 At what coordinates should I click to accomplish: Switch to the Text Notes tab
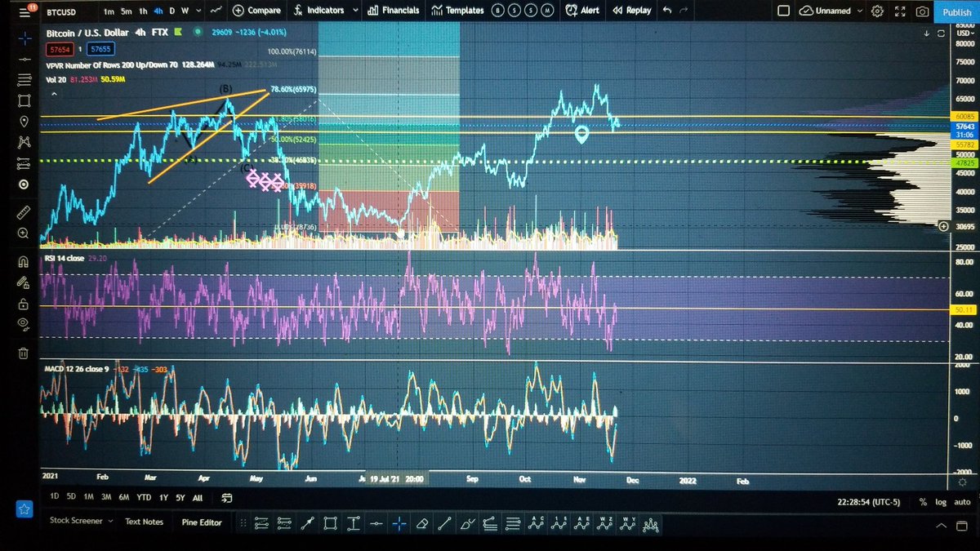pos(144,522)
